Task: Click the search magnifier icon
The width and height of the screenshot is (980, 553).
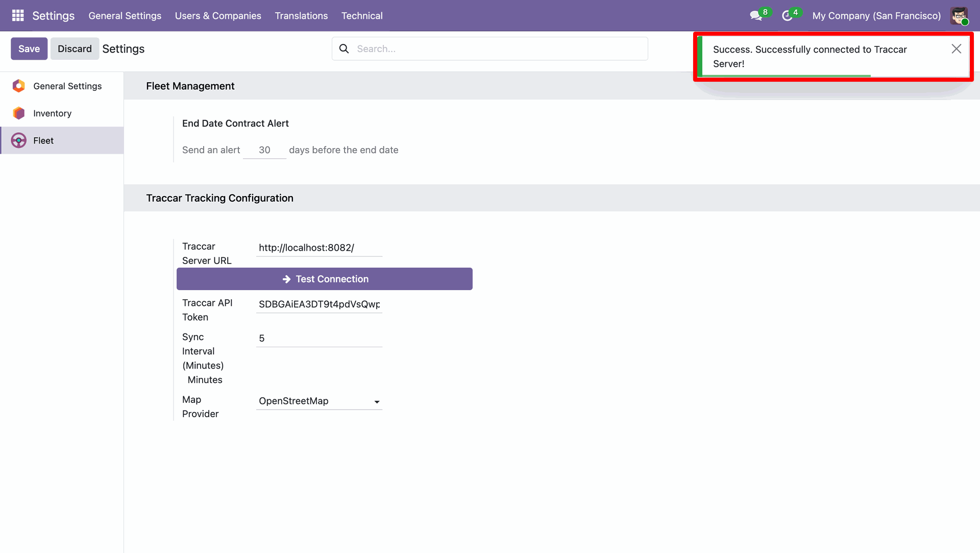Action: coord(344,49)
